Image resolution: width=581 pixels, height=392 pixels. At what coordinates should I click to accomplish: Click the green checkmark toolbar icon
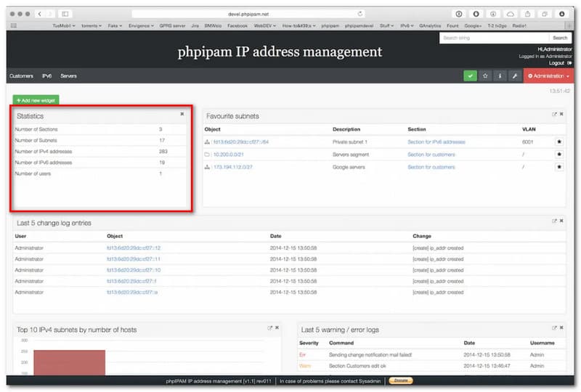[x=471, y=75]
